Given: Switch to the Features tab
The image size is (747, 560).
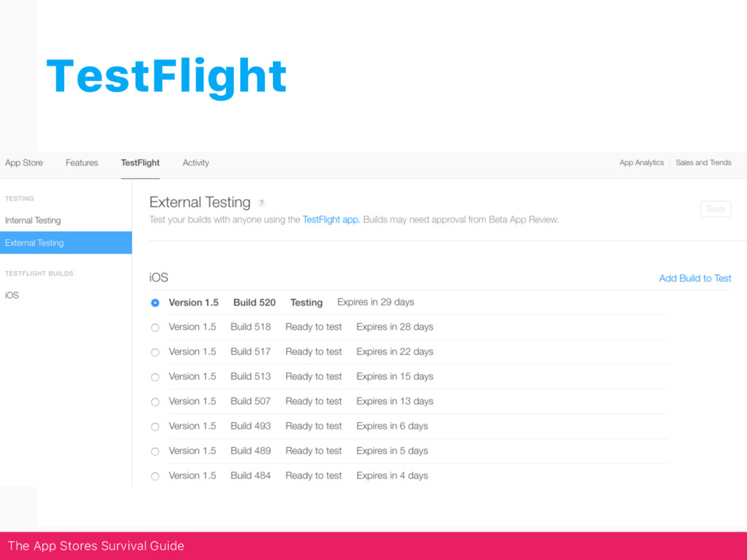Looking at the screenshot, I should click(82, 163).
